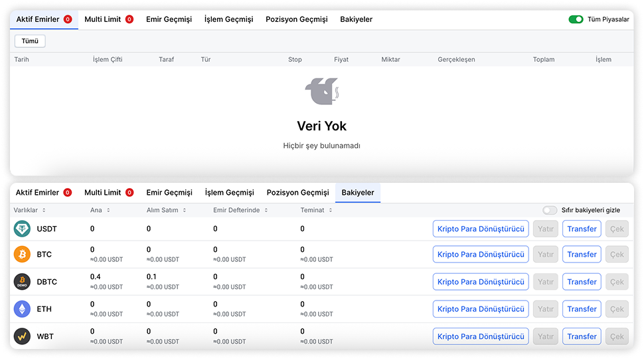The image size is (644, 359).
Task: Click the red Aktif Emirler count badge
Action: [68, 19]
